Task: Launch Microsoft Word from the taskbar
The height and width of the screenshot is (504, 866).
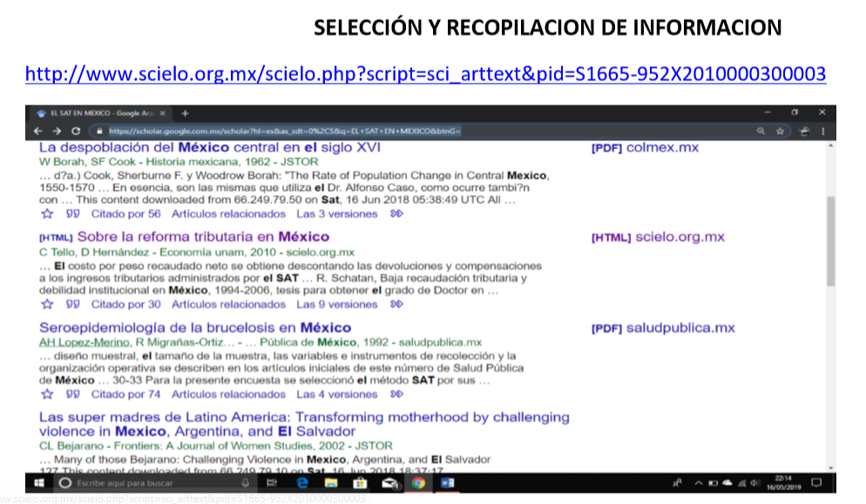Action: (447, 482)
